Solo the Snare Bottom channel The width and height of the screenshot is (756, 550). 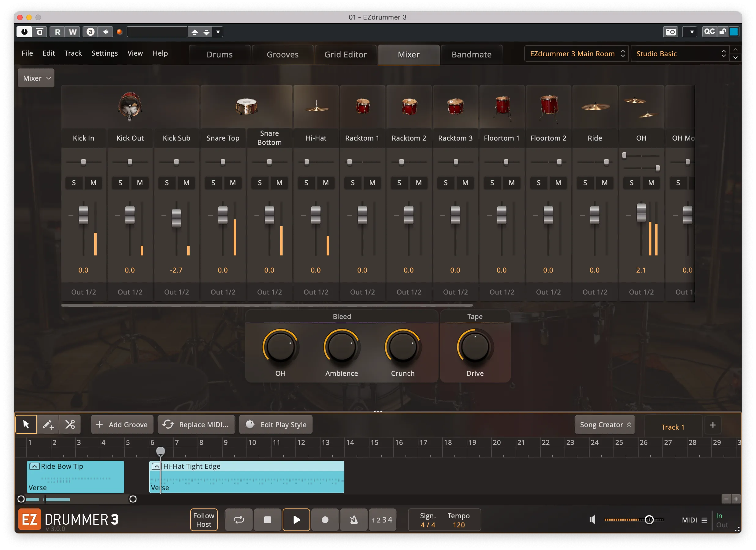pos(260,182)
